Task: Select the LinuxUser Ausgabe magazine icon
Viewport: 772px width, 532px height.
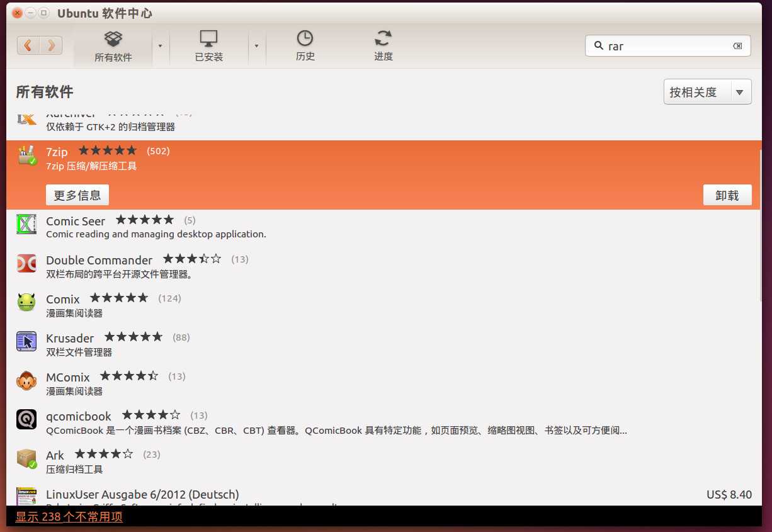Action: (x=26, y=496)
